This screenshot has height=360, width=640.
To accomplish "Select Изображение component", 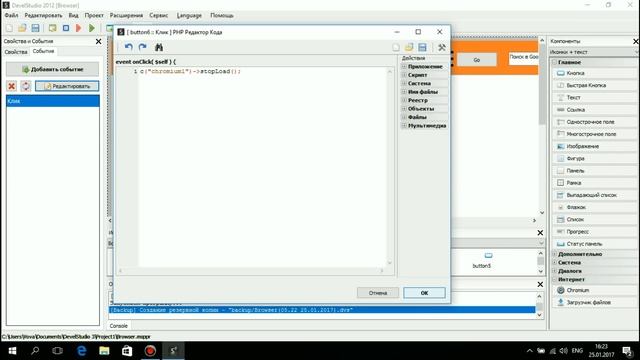I will pos(594,146).
